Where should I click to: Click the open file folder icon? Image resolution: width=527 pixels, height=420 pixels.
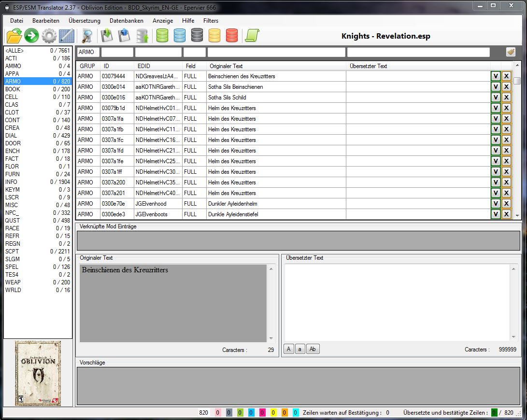pyautogui.click(x=14, y=35)
